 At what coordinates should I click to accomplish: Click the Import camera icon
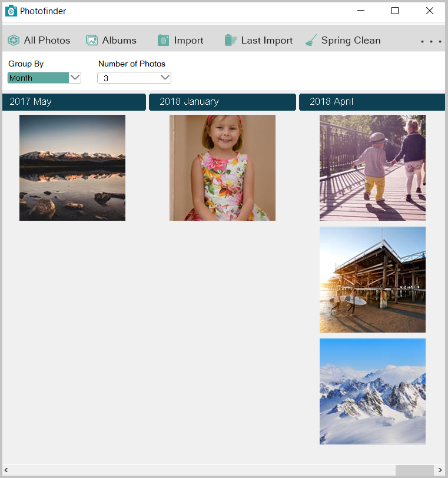click(x=163, y=40)
